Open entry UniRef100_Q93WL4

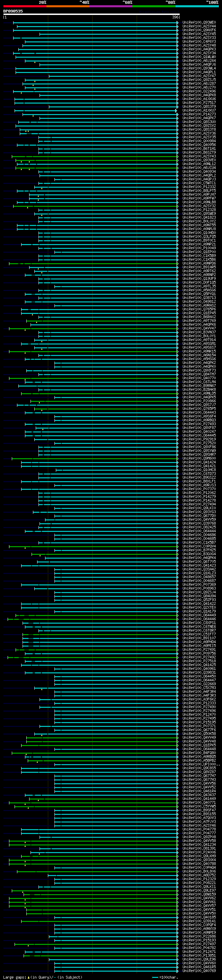tap(199, 68)
